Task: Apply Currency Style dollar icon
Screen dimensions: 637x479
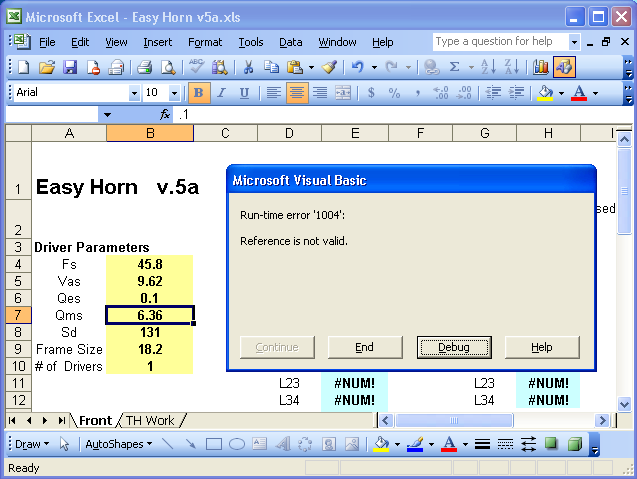Action: pos(371,93)
